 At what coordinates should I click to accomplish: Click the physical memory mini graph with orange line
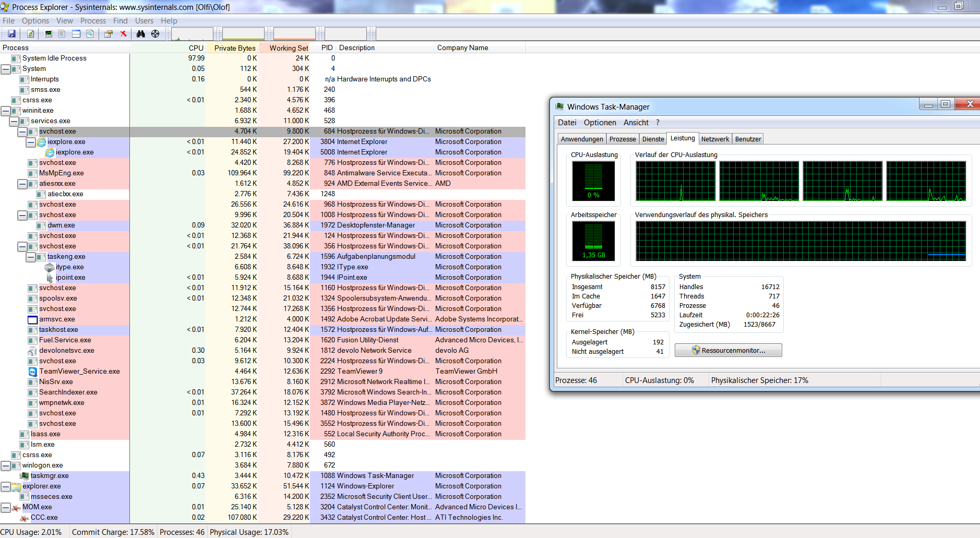point(294,34)
